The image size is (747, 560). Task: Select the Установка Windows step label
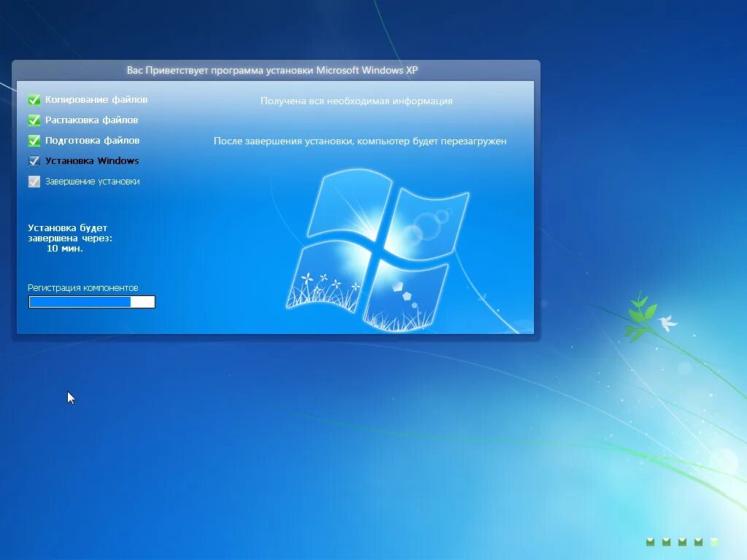(x=92, y=161)
